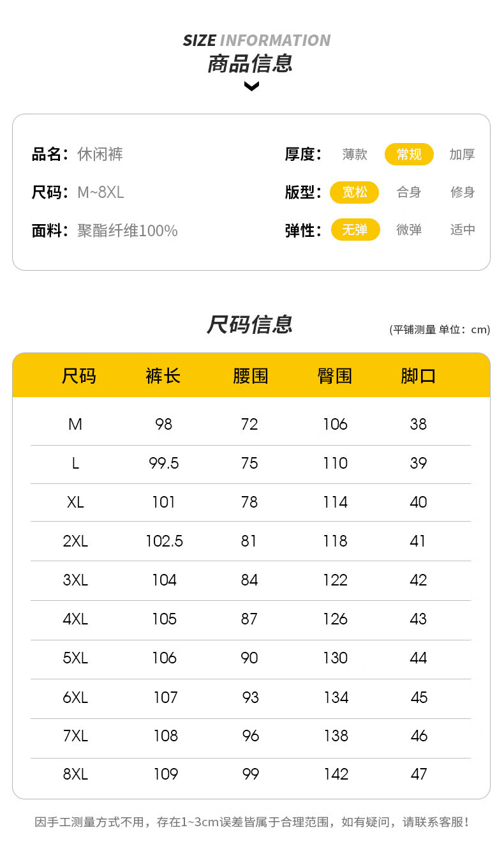
Task: Choose the 适中 elasticity option
Action: (463, 230)
